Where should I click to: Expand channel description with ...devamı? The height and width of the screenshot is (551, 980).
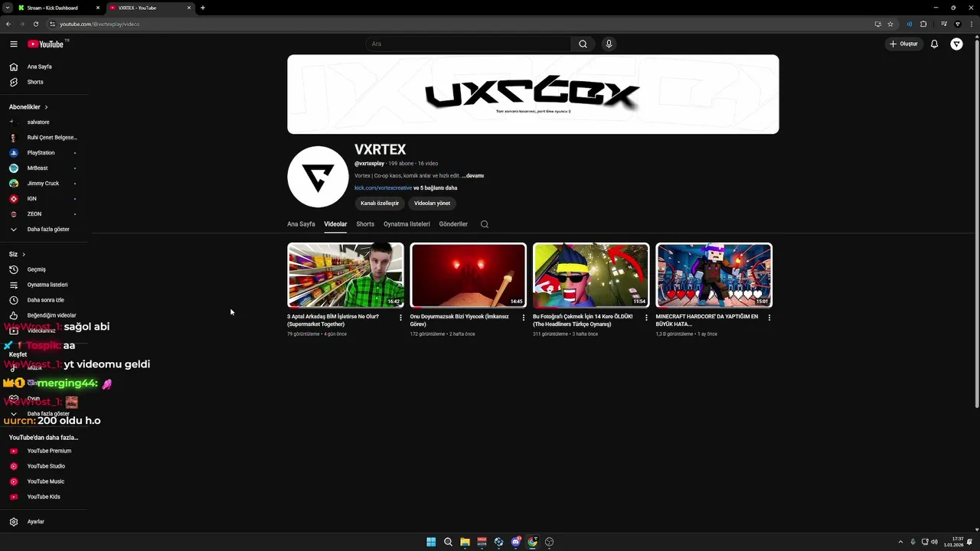coord(472,176)
